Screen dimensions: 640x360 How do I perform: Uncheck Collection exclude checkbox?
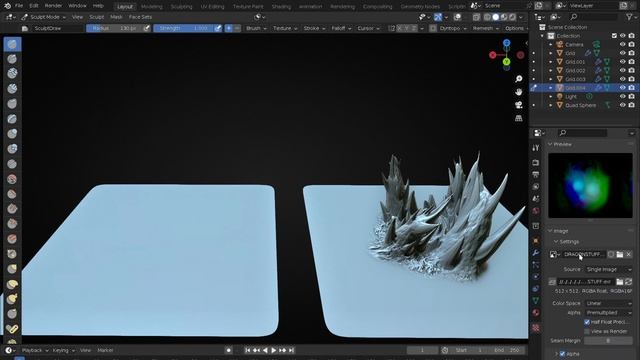tap(614, 36)
